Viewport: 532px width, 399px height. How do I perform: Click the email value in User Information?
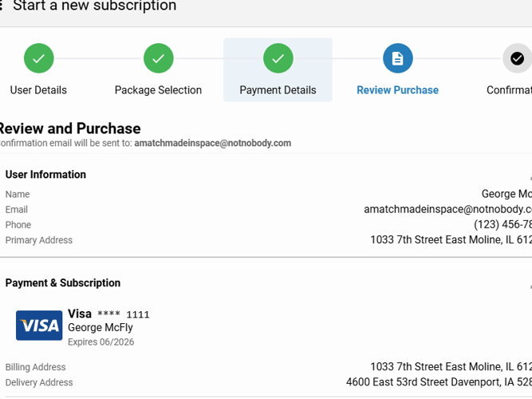[447, 210]
